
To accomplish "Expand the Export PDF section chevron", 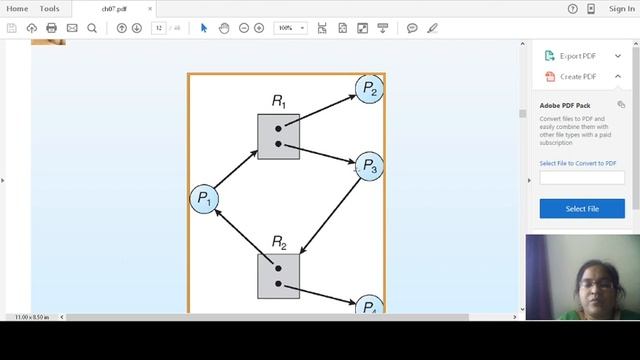I will 618,56.
